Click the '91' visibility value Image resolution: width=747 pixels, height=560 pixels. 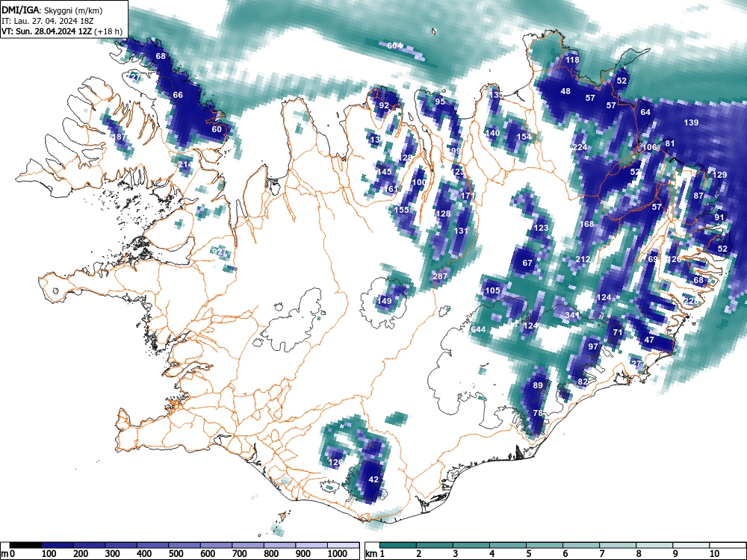click(719, 217)
